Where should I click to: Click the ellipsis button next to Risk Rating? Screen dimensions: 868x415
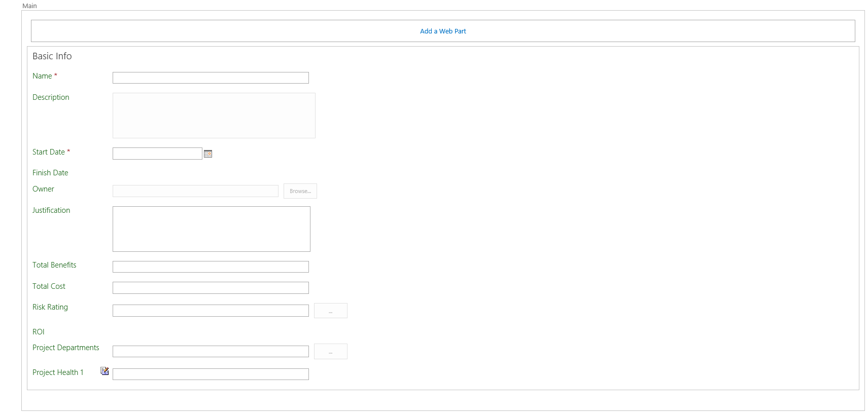(x=331, y=311)
